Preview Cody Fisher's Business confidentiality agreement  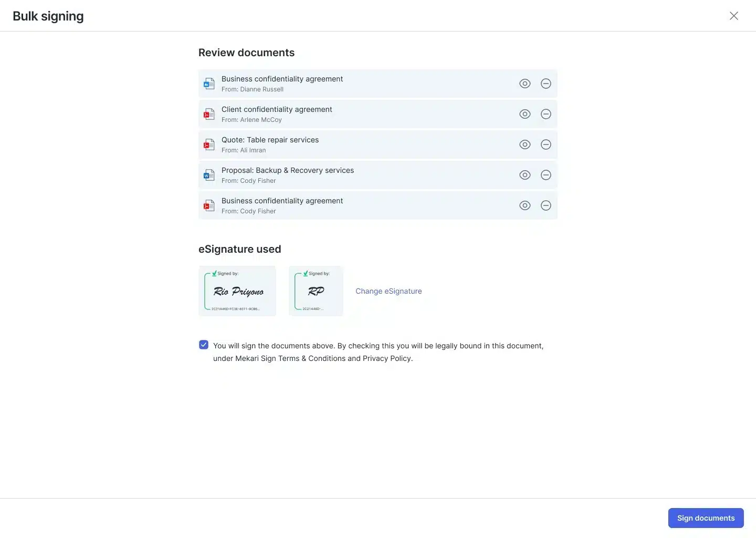[524, 205]
